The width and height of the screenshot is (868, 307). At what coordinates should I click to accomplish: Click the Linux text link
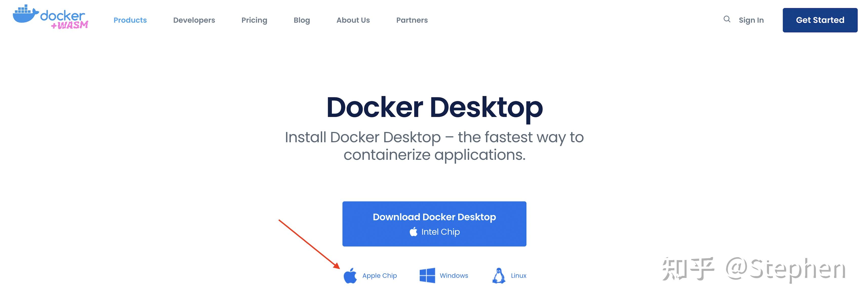(518, 275)
